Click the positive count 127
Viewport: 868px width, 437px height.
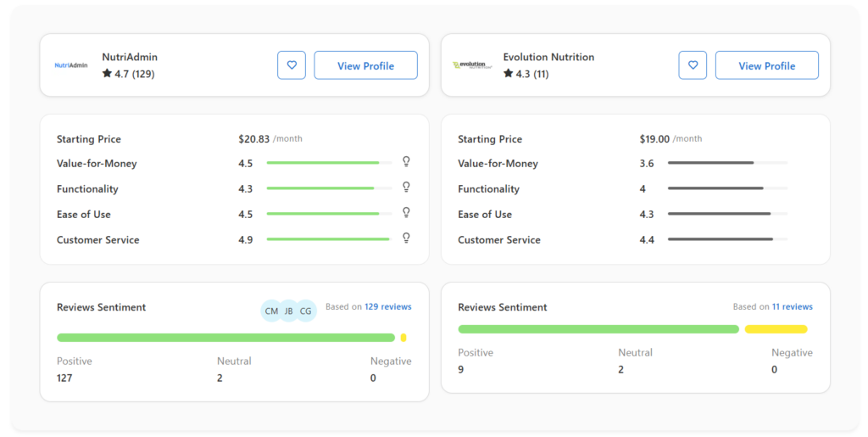click(64, 378)
